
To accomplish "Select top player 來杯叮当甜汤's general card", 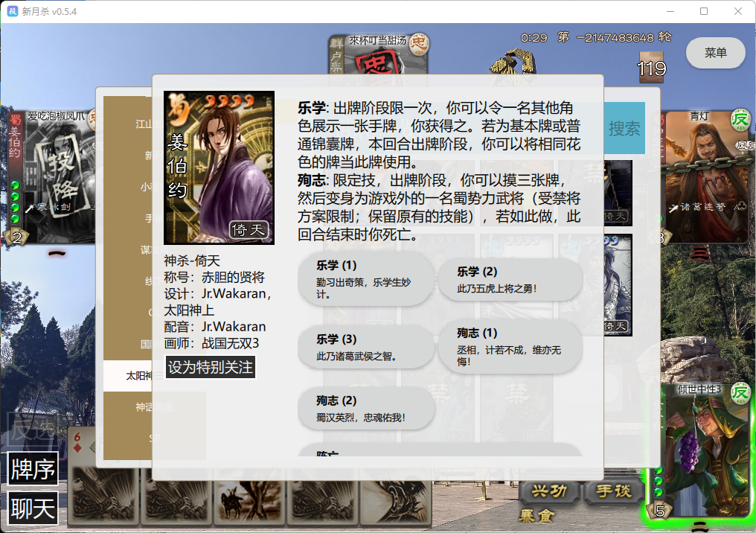I will coord(377,54).
